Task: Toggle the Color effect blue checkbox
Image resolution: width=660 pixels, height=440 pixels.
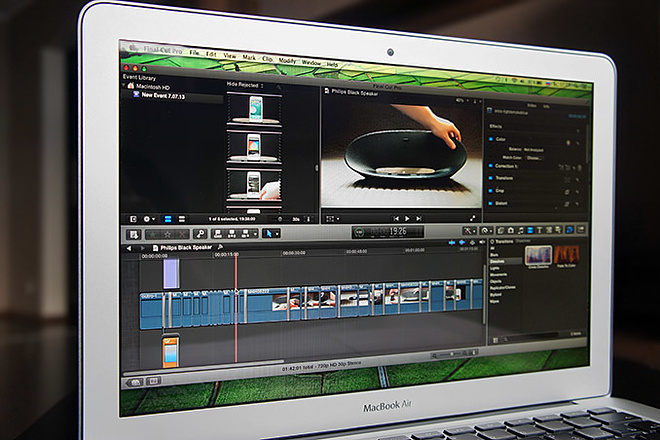Action: click(491, 139)
